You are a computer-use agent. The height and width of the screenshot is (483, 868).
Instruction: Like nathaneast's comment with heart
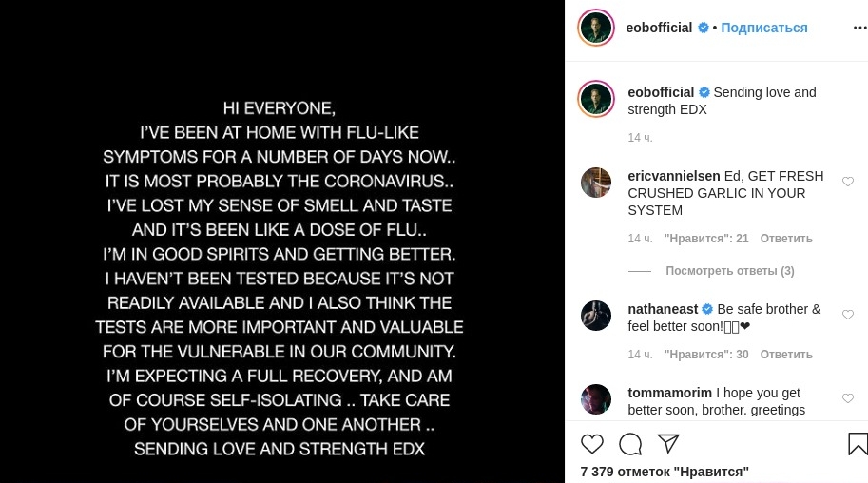(848, 315)
